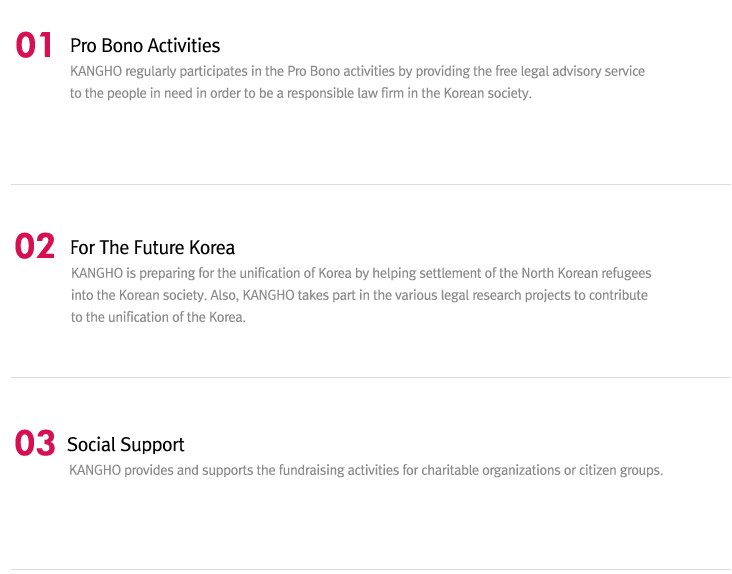Click the paragraph about free legal advisory service

pyautogui.click(x=357, y=82)
